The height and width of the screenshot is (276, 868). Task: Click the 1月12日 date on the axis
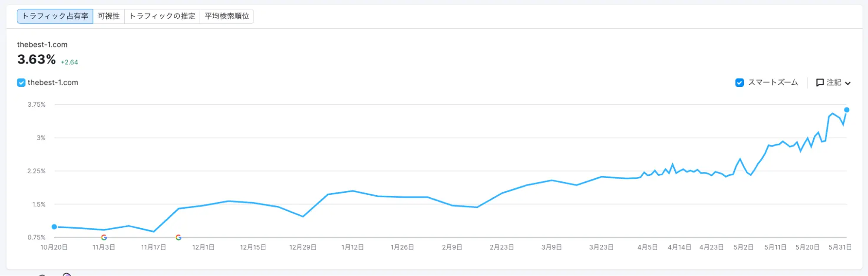353,247
